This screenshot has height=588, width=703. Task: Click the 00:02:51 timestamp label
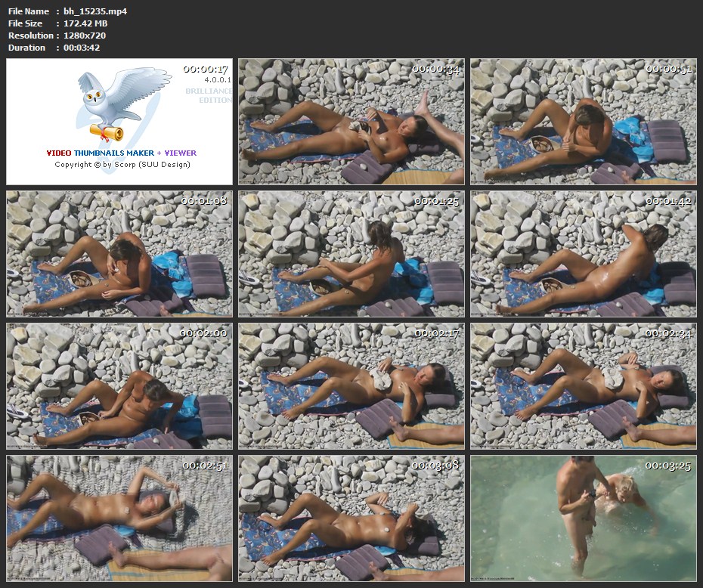point(204,466)
